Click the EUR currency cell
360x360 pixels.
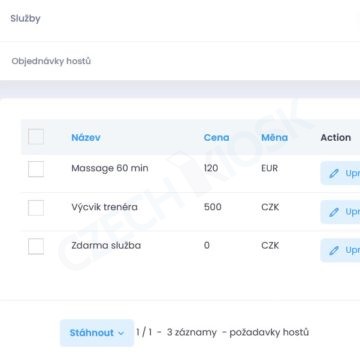[269, 168]
